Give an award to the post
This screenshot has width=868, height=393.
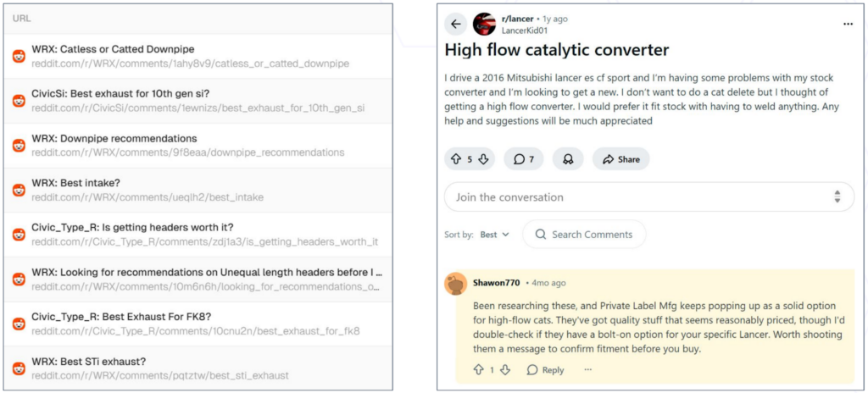click(x=568, y=159)
